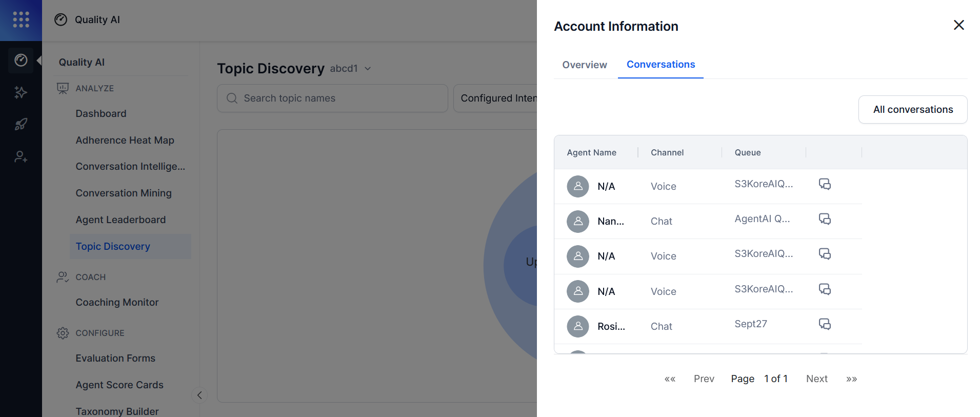Screen dimensions: 980x417
Task: Open Agent Leaderboard in the sidebar
Action: click(x=121, y=220)
